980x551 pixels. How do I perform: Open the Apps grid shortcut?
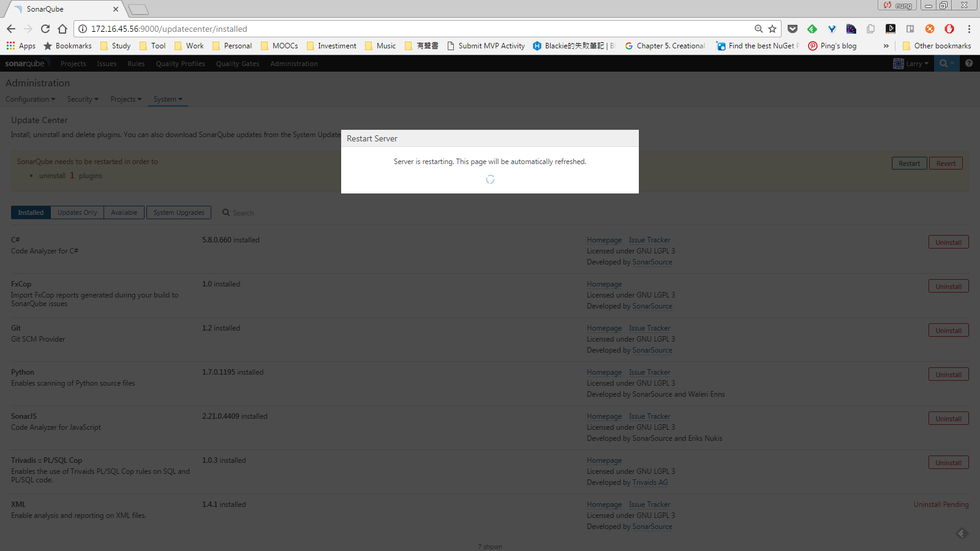21,46
